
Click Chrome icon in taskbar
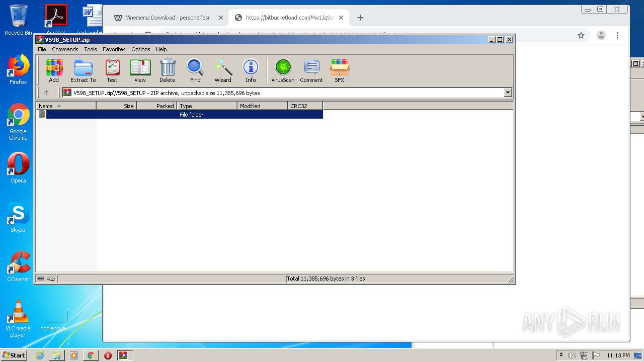point(91,355)
